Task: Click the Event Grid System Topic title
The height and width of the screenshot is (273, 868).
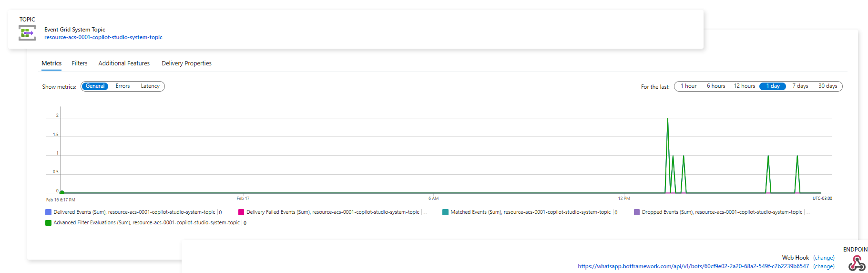Action: 75,30
